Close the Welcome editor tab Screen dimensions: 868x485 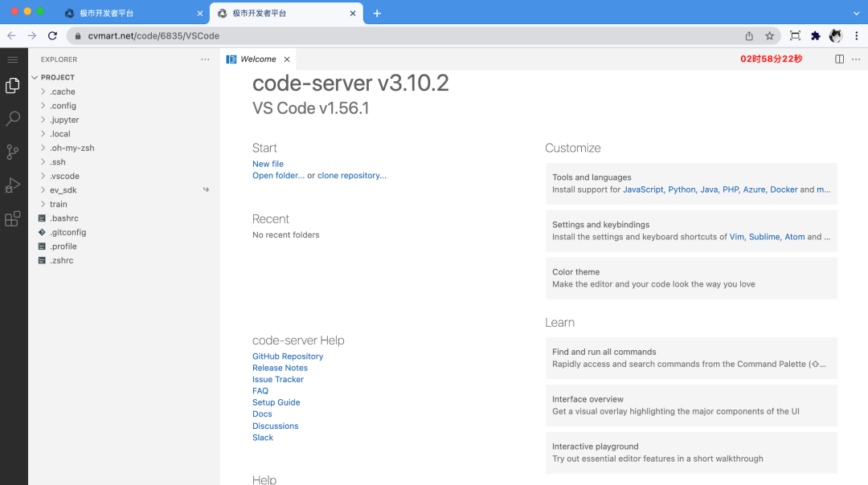287,59
